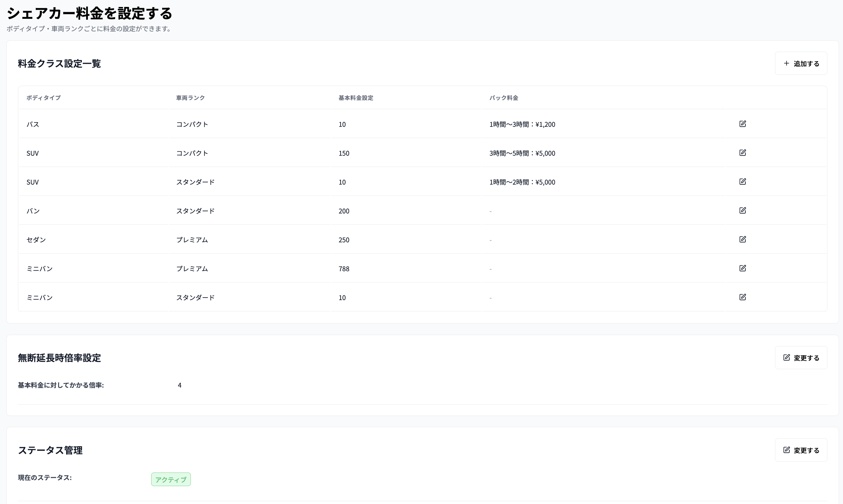Click the multiplier value 4

coord(180,385)
